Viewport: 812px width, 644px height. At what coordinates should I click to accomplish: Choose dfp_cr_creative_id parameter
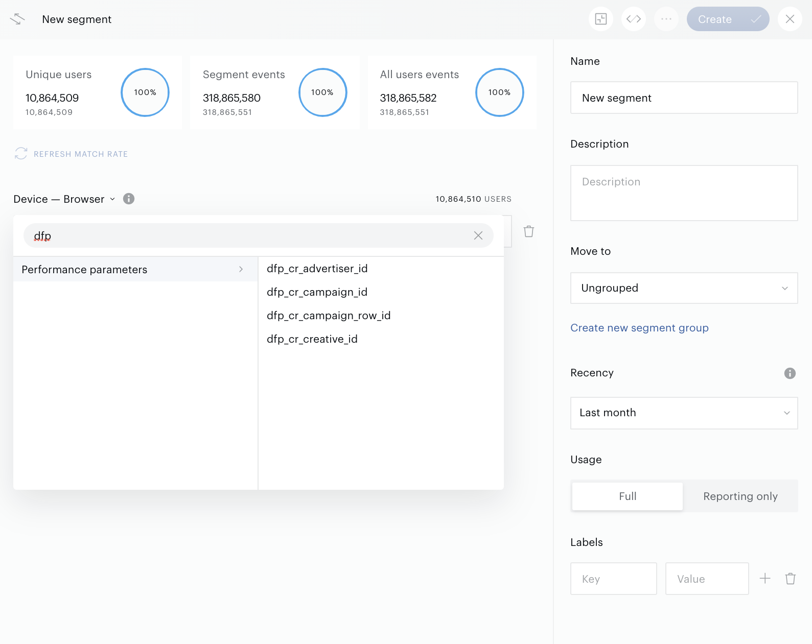[312, 339]
